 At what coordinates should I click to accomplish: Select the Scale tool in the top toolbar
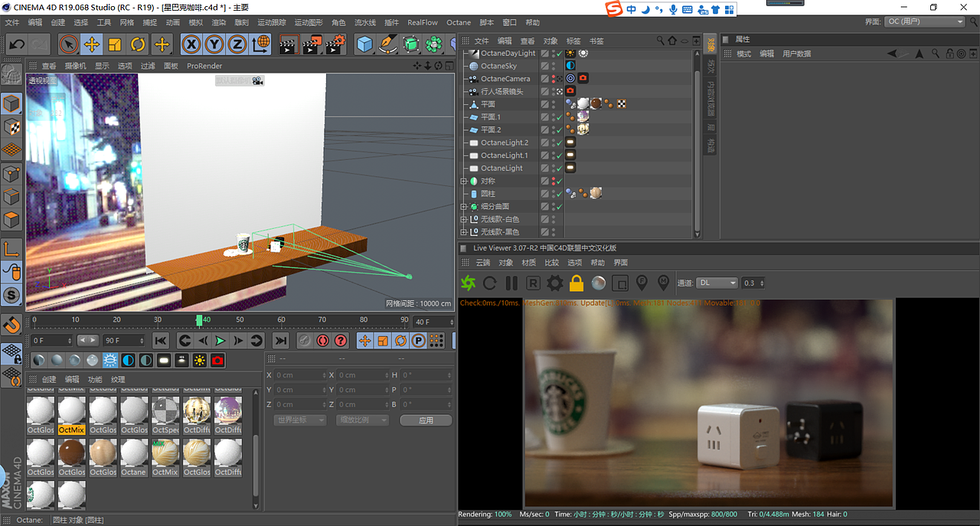click(115, 44)
